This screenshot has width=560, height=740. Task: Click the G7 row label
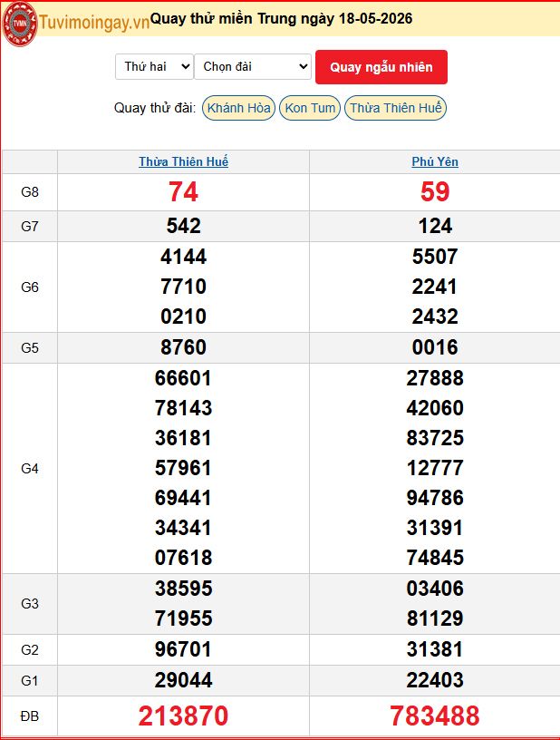(x=30, y=227)
